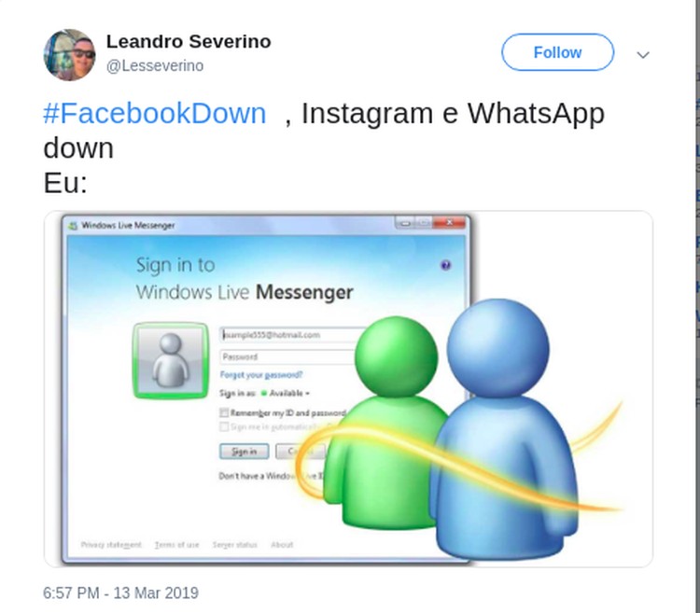The image size is (700, 613).
Task: Click the gray user display picture
Action: (x=171, y=360)
